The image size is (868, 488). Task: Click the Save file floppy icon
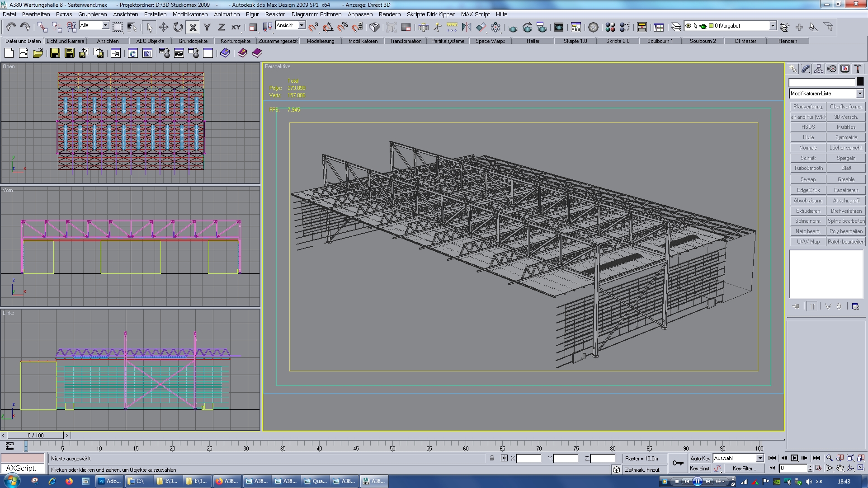coord(55,53)
